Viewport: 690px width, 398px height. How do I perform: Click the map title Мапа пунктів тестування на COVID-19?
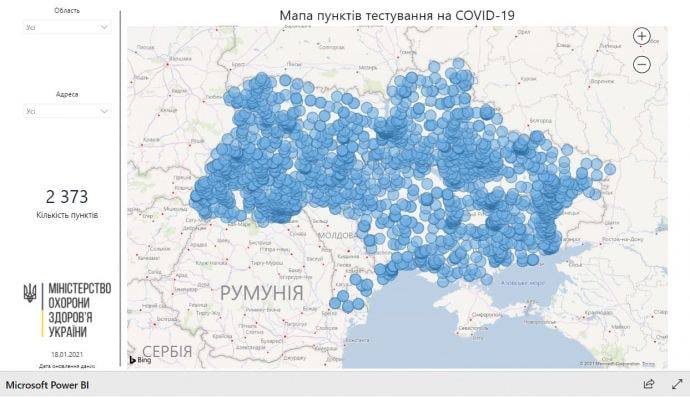[397, 15]
